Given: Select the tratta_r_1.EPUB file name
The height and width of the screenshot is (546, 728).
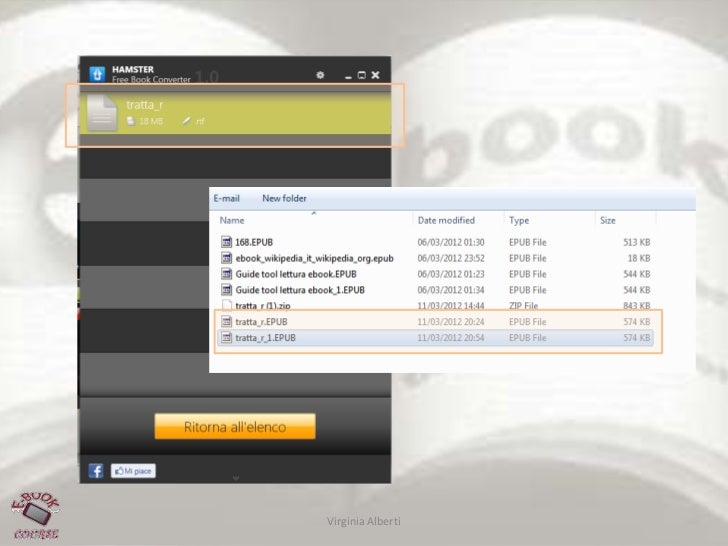Looking at the screenshot, I should pyautogui.click(x=265, y=338).
